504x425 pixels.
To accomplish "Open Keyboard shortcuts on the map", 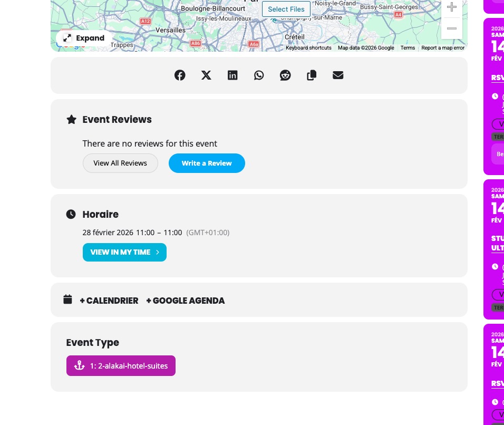I will [x=308, y=48].
